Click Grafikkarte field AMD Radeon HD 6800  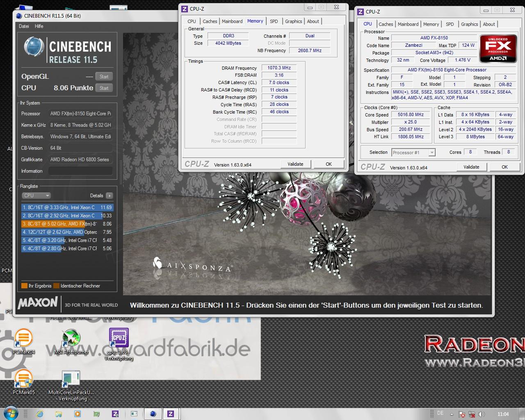(x=80, y=160)
